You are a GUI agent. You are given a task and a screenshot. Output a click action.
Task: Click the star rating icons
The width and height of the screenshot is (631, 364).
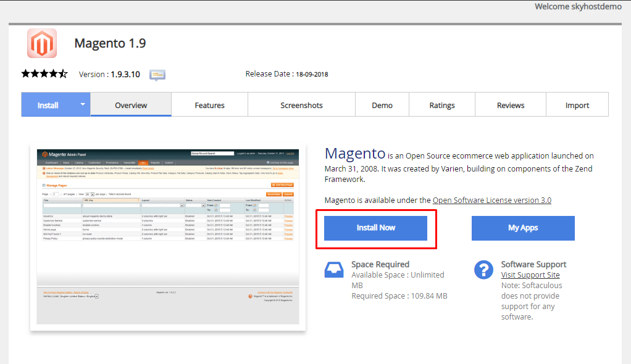(44, 73)
